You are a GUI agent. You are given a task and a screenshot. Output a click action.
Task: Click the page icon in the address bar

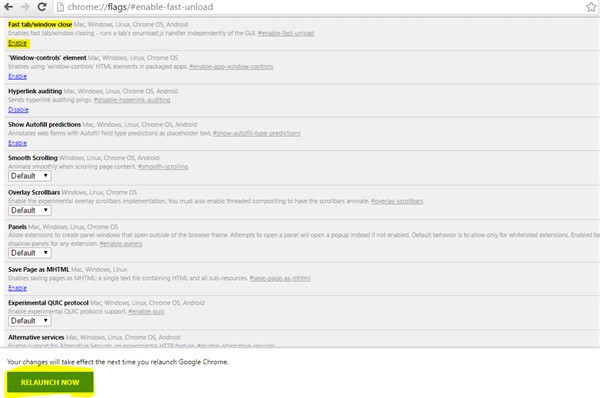pyautogui.click(x=60, y=7)
